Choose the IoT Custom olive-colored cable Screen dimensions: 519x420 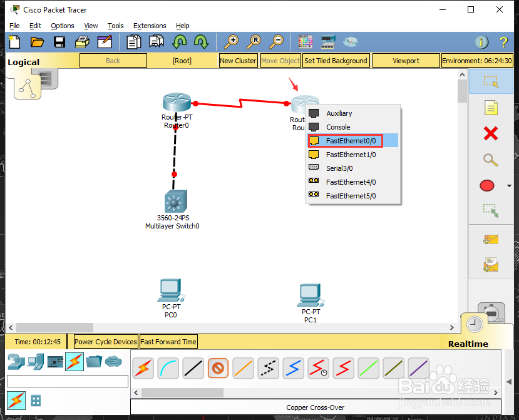(393, 368)
